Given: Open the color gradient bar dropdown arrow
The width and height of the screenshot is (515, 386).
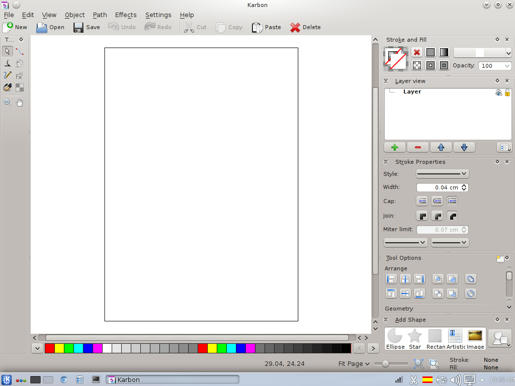Looking at the screenshot, I should click(x=508, y=53).
